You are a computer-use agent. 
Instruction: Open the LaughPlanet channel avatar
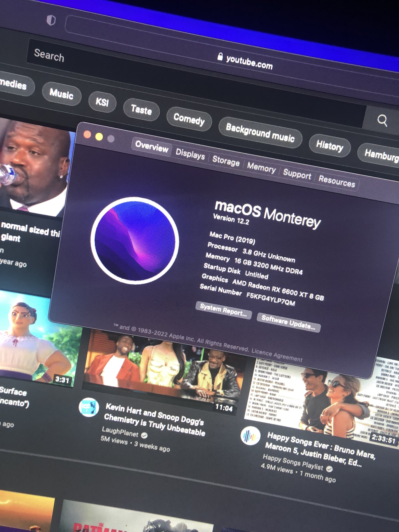(x=89, y=407)
